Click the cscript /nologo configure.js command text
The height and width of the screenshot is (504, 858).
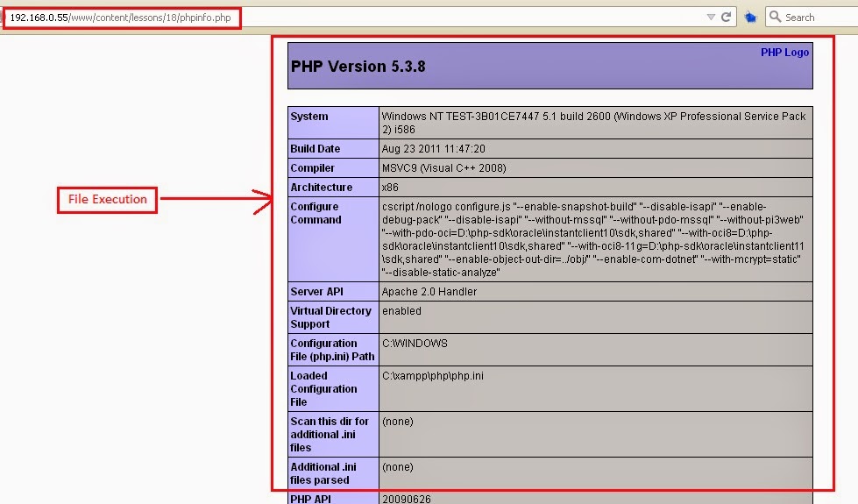[593, 239]
